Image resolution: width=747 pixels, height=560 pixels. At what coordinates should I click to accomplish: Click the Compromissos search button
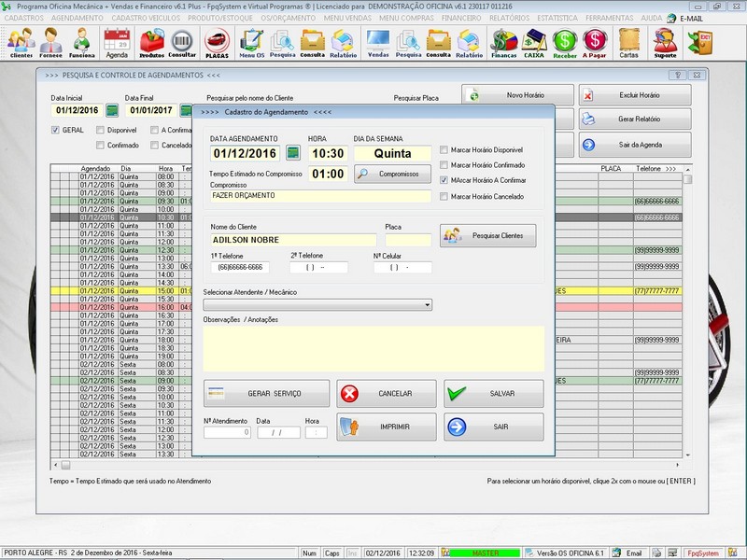point(392,174)
